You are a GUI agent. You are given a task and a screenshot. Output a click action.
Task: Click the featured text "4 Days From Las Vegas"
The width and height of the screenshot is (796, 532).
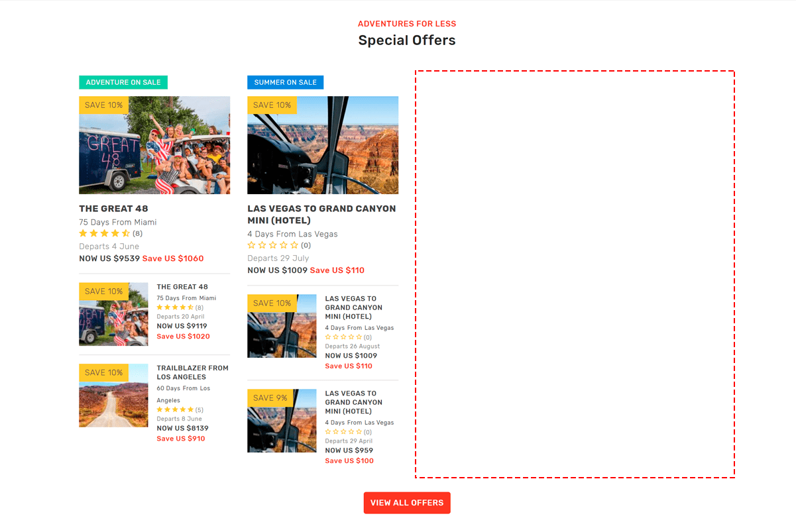click(x=292, y=235)
